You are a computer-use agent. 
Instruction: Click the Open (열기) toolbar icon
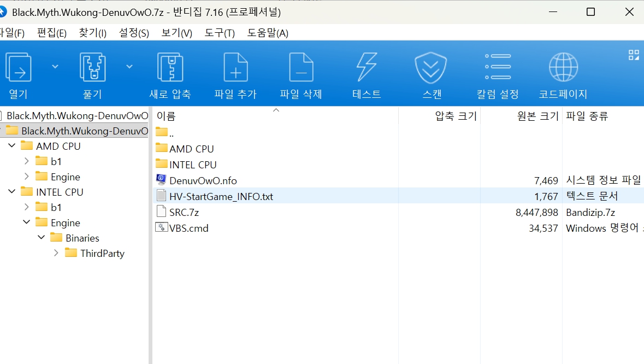point(18,68)
